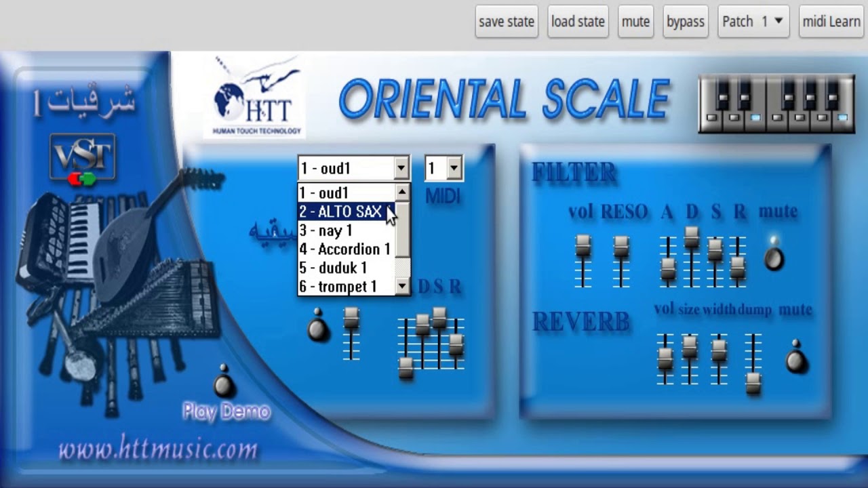Click the Play Demo label

226,411
